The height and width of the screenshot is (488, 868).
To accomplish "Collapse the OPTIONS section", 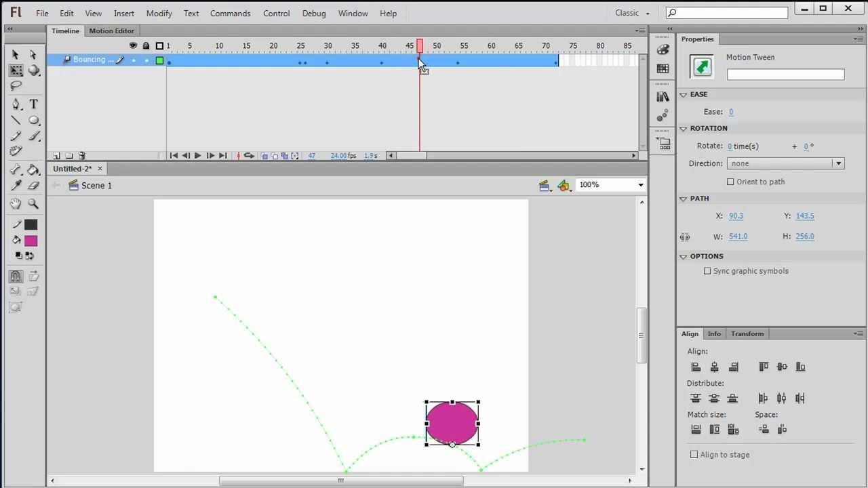I will click(684, 257).
